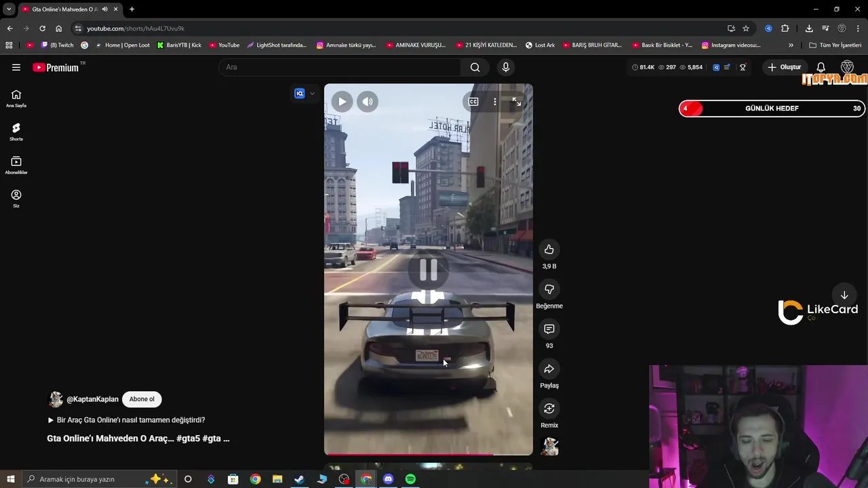Mute the Short with speaker button
Screen dimensions: 868x488
tap(368, 102)
